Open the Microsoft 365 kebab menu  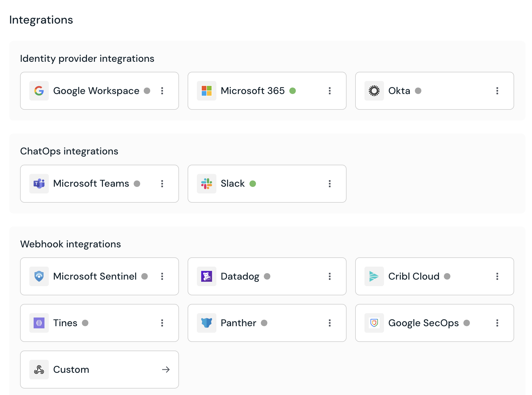click(x=330, y=91)
